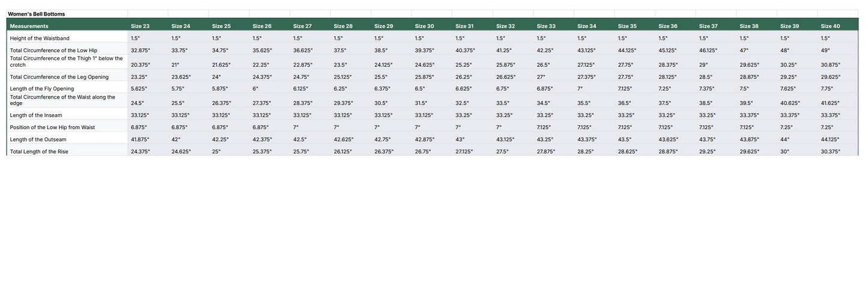The height and width of the screenshot is (304, 868).
Task: Select 'Total Circumference of the Low Hip' label
Action: (x=53, y=50)
